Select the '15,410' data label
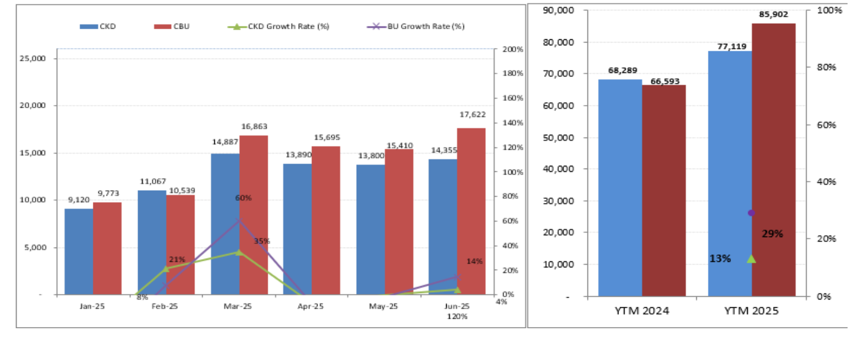The image size is (868, 347). click(x=400, y=146)
